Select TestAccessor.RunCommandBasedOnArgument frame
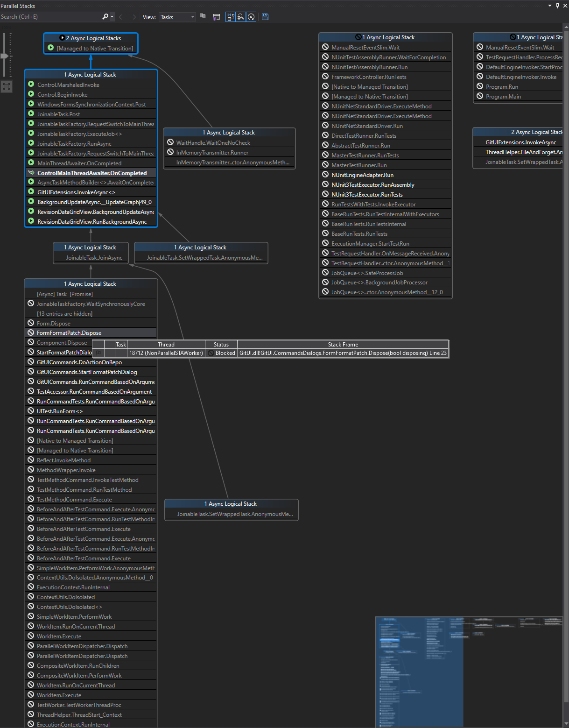 coord(91,392)
